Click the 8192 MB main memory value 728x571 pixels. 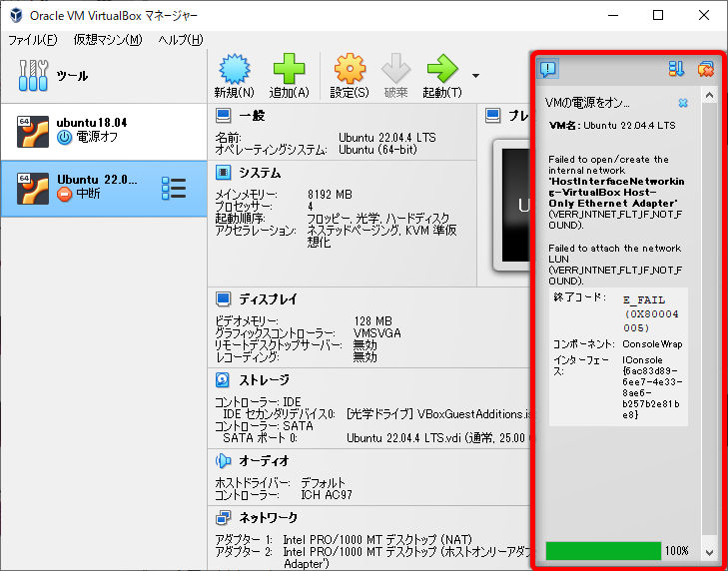(330, 194)
